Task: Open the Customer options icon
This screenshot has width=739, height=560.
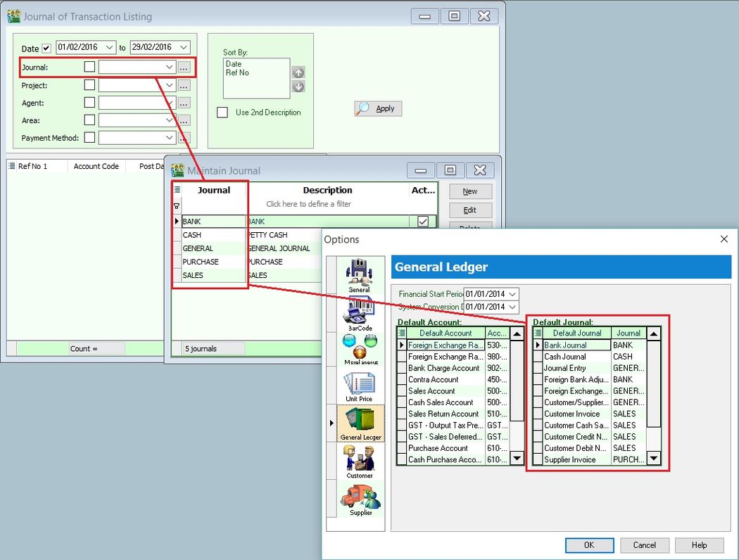Action: 359,461
